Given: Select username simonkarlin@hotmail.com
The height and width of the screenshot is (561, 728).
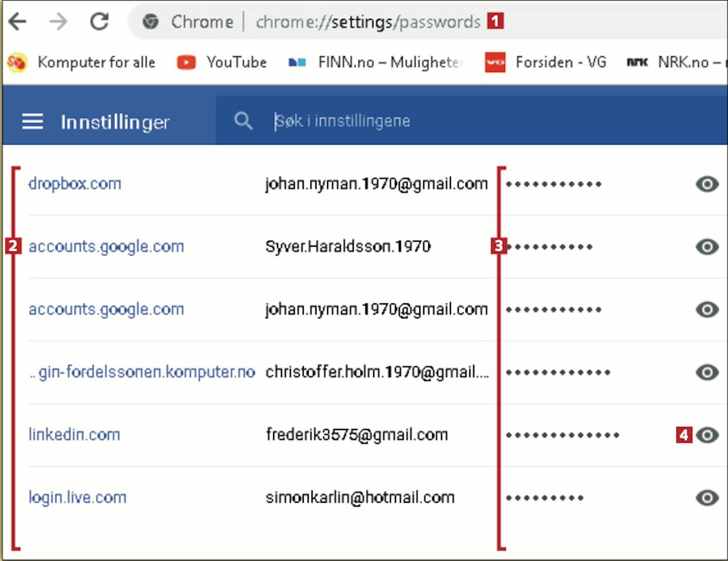Looking at the screenshot, I should click(360, 498).
